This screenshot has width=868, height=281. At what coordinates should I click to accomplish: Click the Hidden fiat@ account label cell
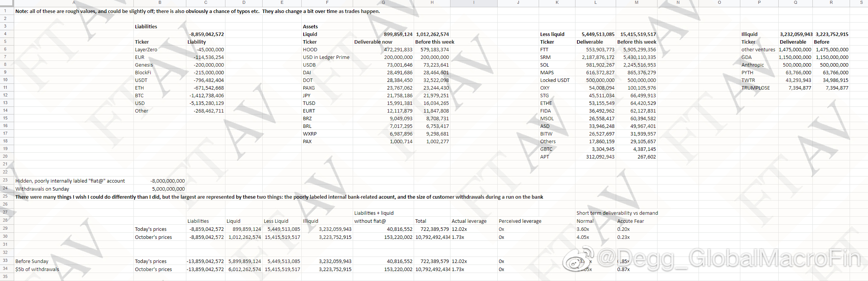[x=74, y=181]
